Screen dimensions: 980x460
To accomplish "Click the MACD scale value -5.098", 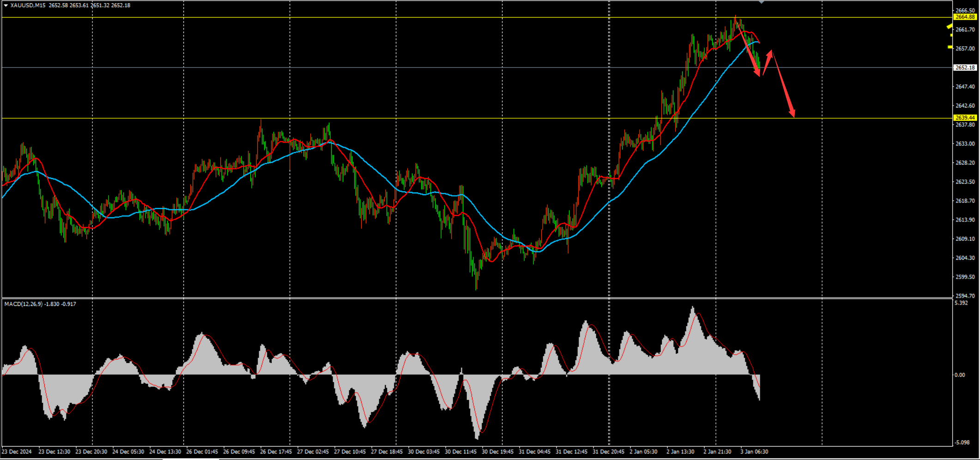I will (x=962, y=442).
